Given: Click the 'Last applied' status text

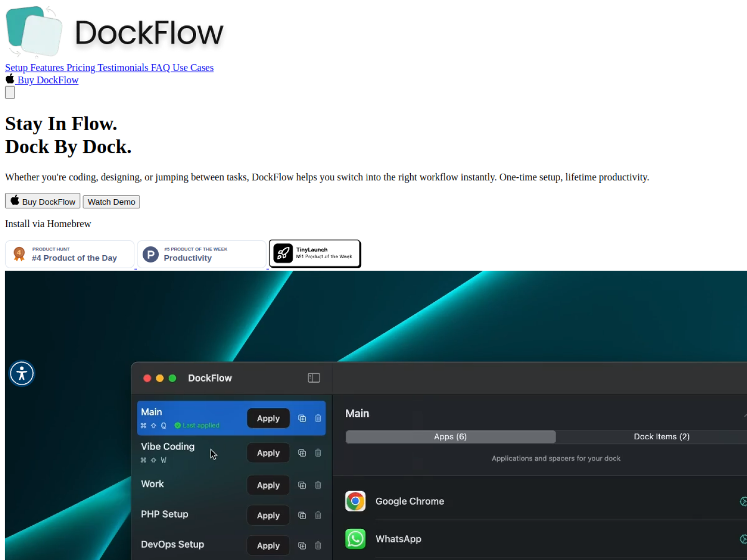Looking at the screenshot, I should pos(201,425).
